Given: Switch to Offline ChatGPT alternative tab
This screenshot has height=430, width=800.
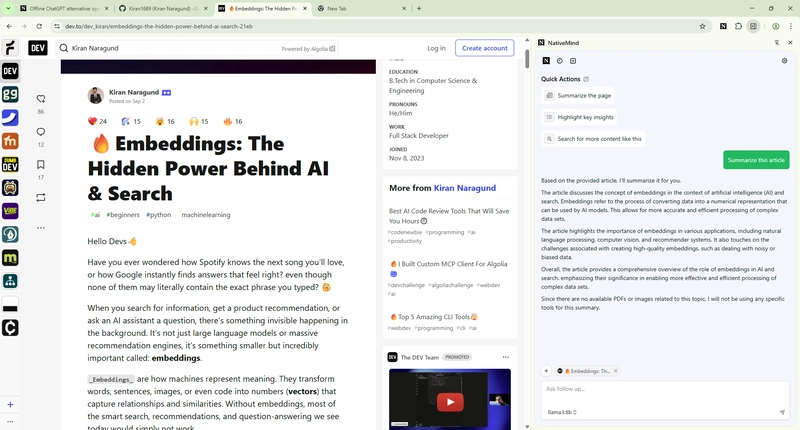Looking at the screenshot, I should click(64, 8).
